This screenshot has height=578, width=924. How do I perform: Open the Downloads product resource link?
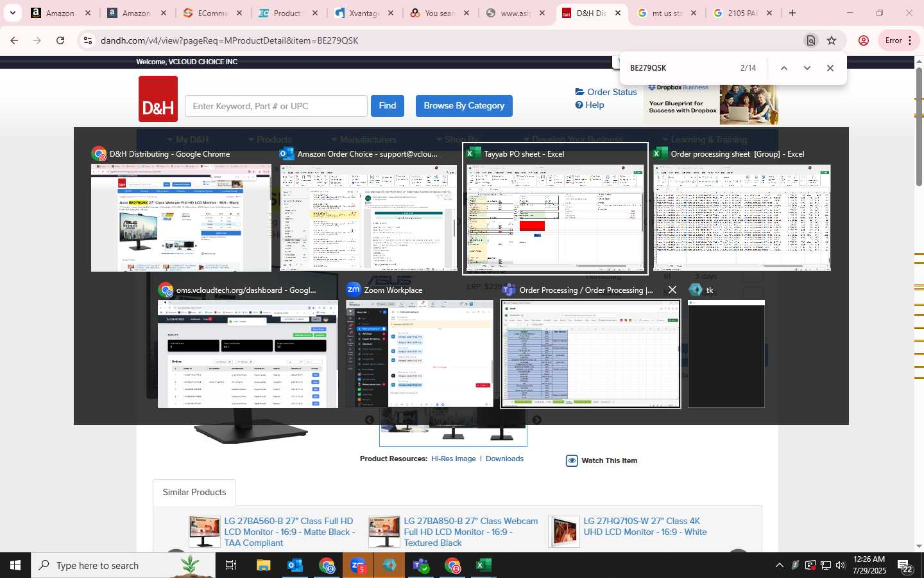504,459
